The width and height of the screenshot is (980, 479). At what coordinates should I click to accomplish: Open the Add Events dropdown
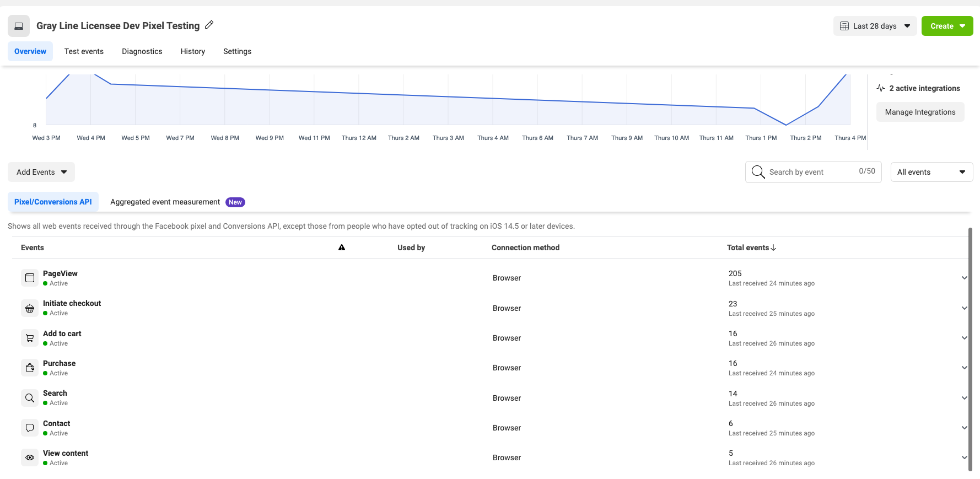point(41,172)
